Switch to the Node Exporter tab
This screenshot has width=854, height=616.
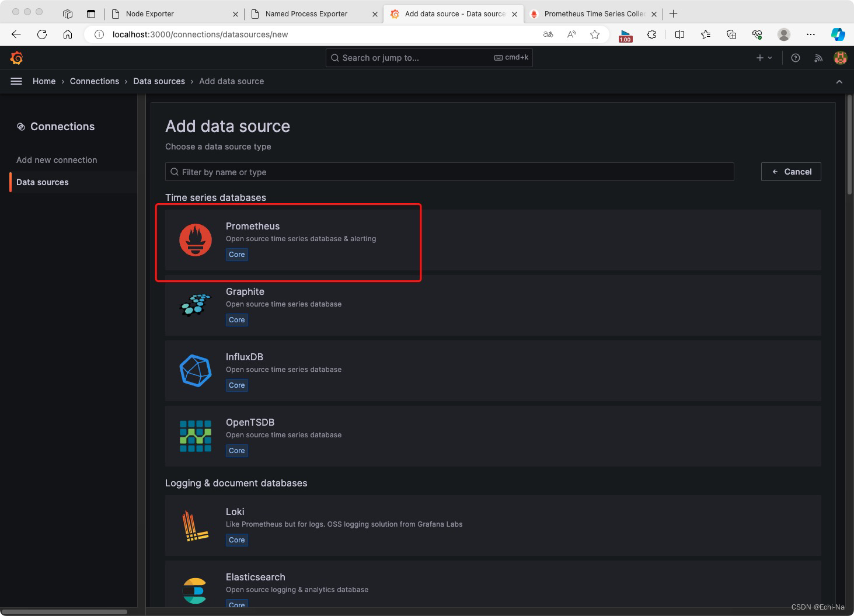pyautogui.click(x=175, y=13)
